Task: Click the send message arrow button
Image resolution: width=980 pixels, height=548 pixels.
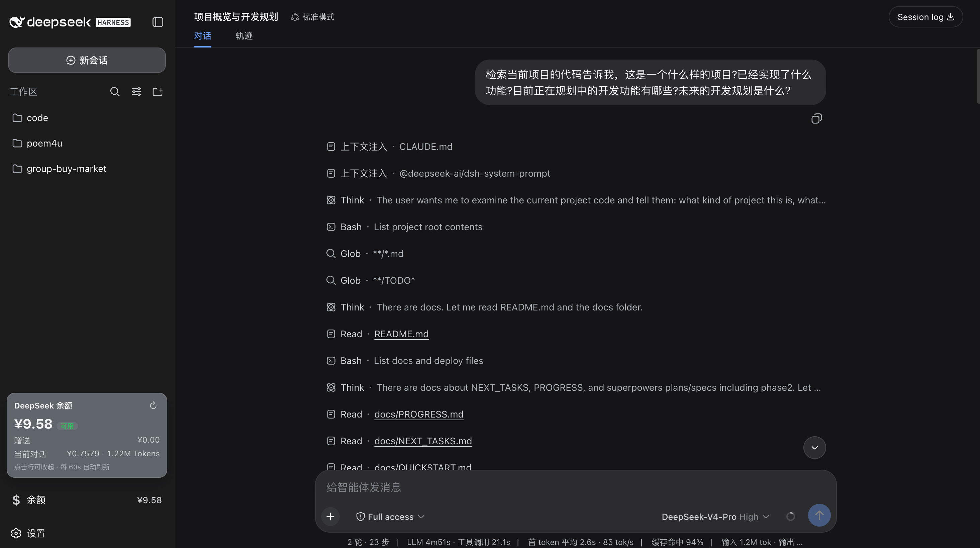Action: [819, 515]
